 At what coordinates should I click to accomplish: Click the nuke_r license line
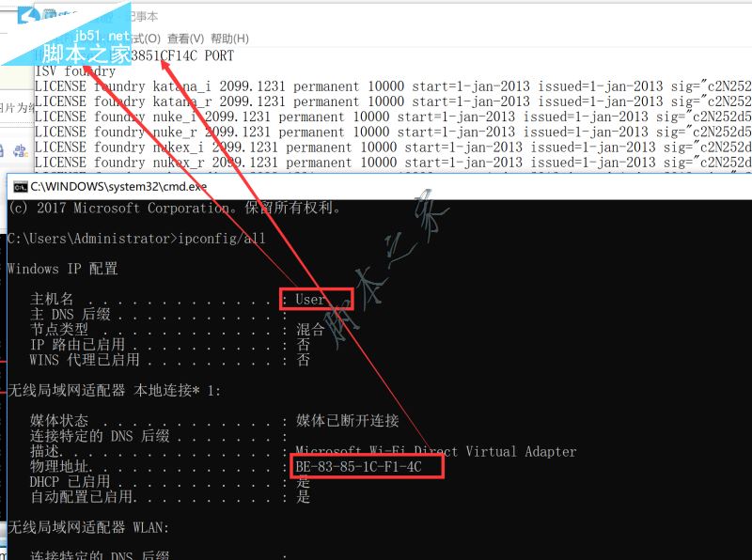click(x=393, y=132)
